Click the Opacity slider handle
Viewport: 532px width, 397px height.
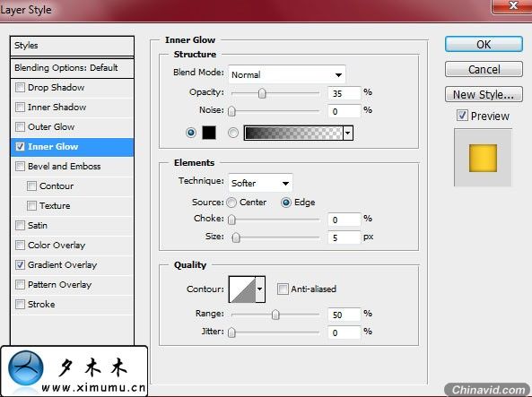coord(262,93)
